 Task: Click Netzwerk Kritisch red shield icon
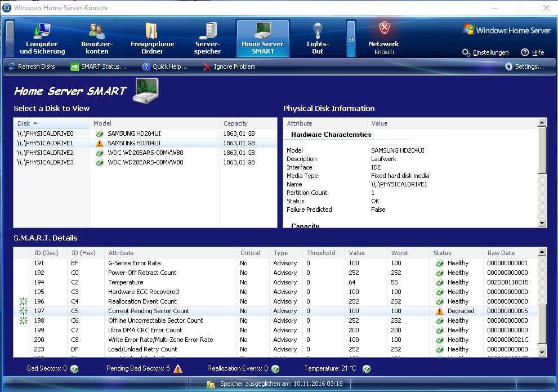click(384, 28)
